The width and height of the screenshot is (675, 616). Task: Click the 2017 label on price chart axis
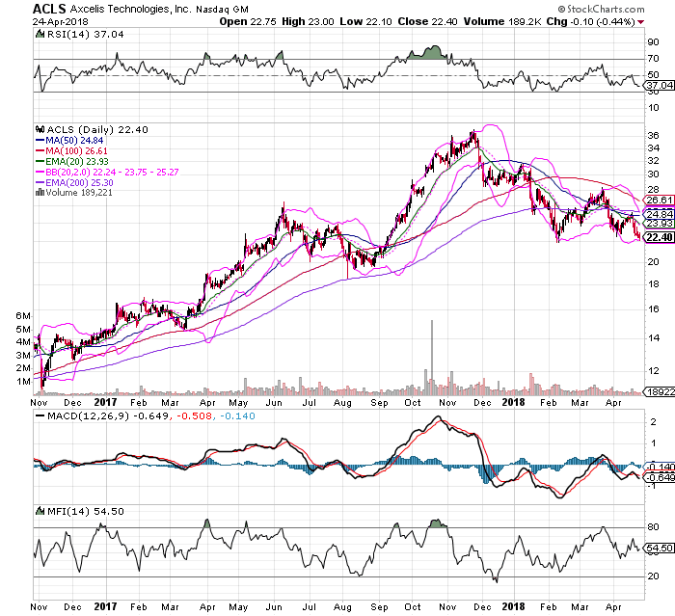coord(105,402)
